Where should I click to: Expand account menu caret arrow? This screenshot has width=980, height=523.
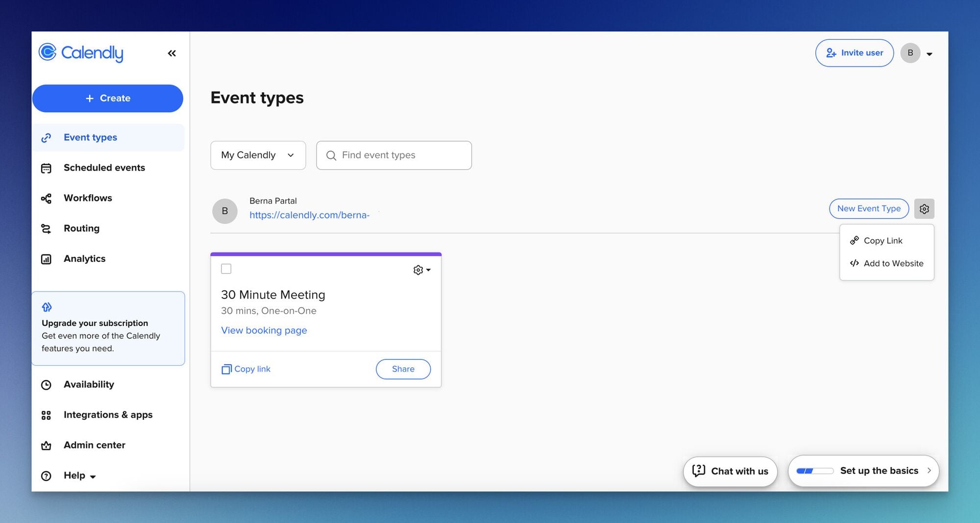(930, 54)
